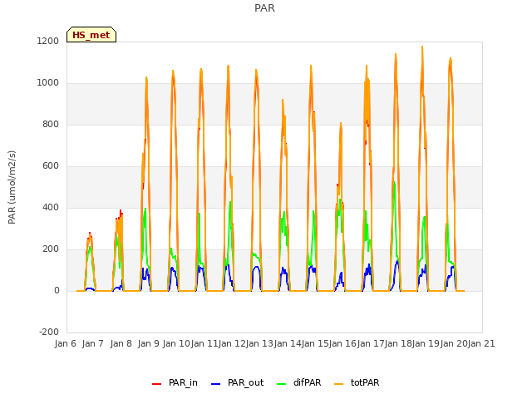
Task: Click x-axis label Jan 8
Action: tap(121, 343)
